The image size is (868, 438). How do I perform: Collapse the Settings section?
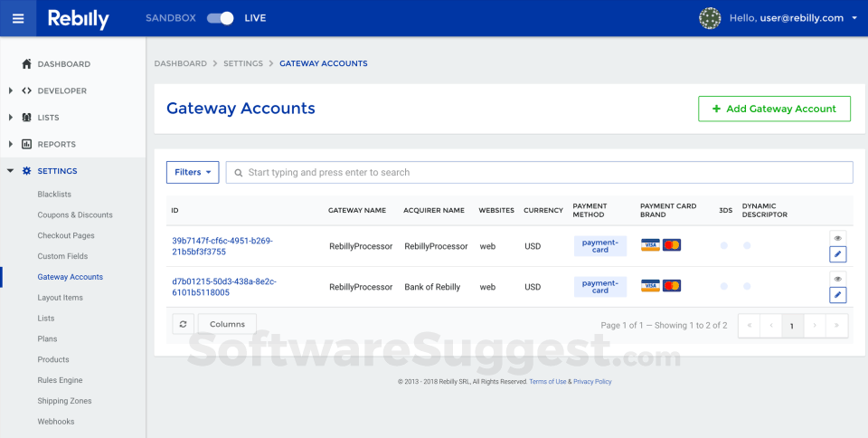(11, 170)
